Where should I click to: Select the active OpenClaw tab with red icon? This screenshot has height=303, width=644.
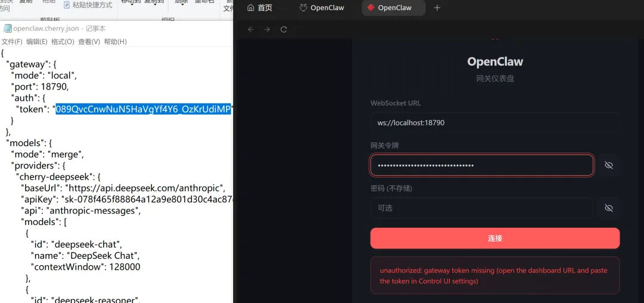point(393,8)
